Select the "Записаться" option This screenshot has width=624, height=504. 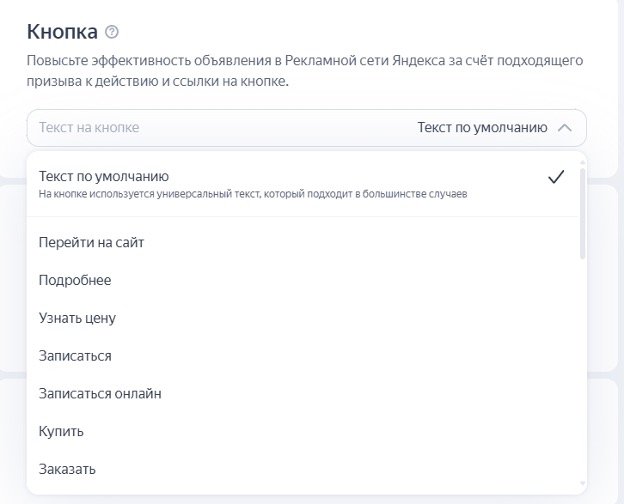click(x=75, y=356)
